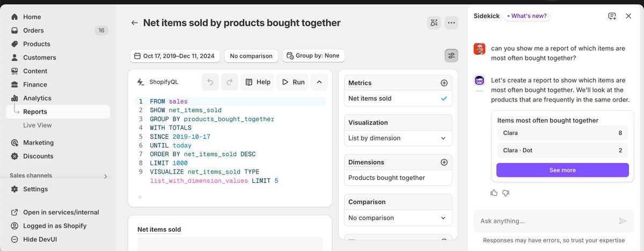Click the Sidekick assistant avatar
This screenshot has height=251, width=644.
tap(480, 81)
